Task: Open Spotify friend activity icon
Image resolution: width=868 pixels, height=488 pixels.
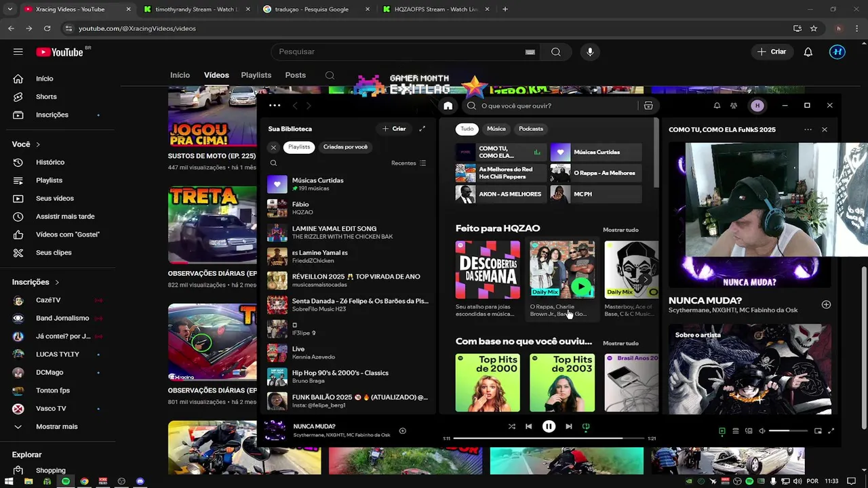Action: 734,106
